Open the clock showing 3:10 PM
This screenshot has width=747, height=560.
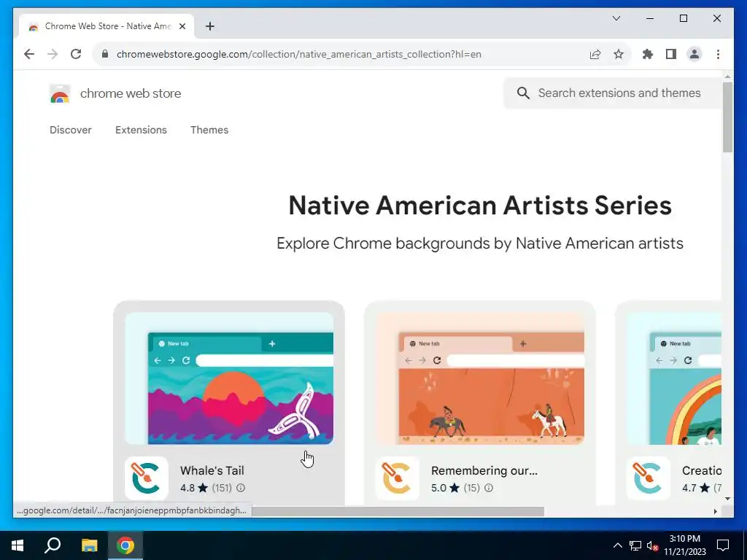pyautogui.click(x=684, y=545)
